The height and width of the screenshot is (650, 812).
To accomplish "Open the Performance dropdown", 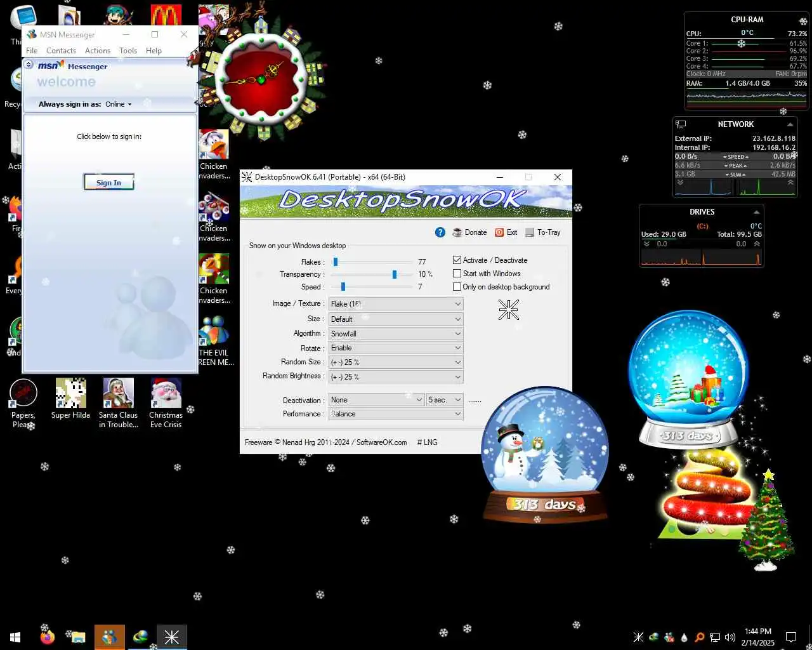I will [396, 414].
